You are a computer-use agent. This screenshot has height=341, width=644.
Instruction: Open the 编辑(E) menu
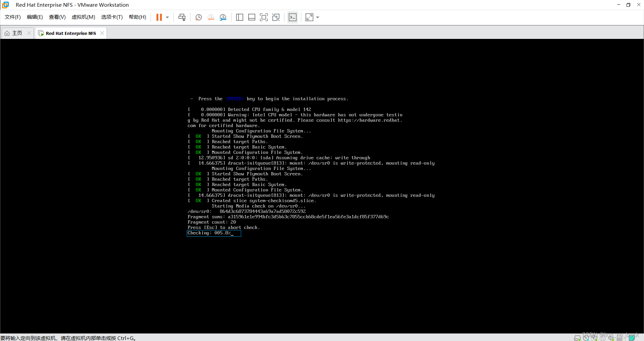point(35,17)
